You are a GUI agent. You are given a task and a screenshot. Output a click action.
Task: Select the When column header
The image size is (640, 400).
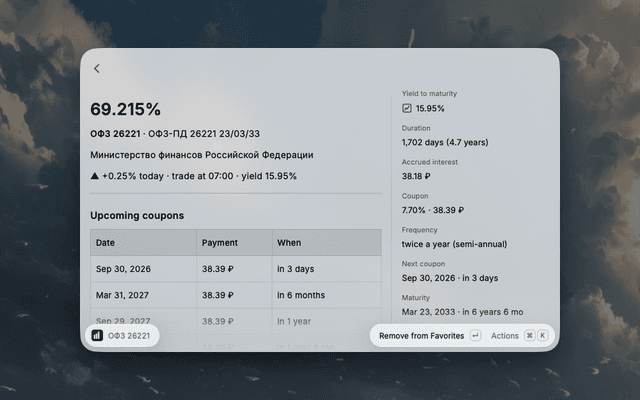coord(327,242)
